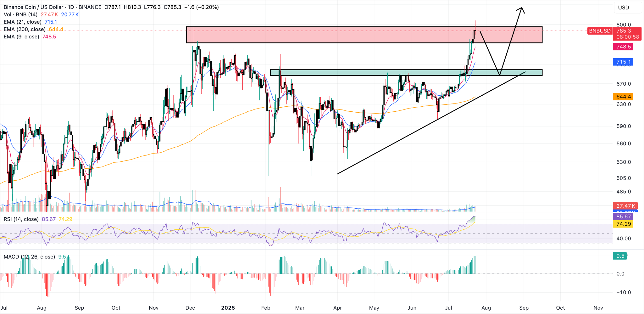Image resolution: width=644 pixels, height=314 pixels.
Task: Select the MACD (12, 26, close) legend
Action: [29, 257]
